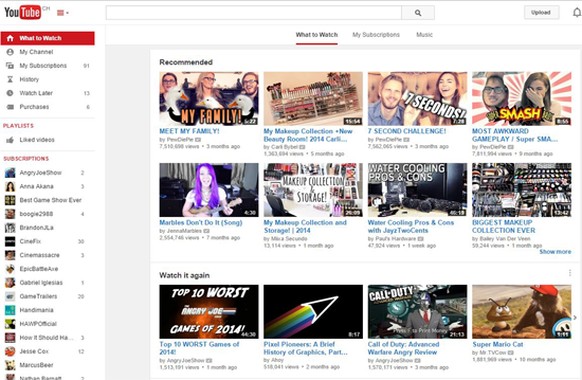
Task: Switch to the Music tab
Action: click(x=424, y=35)
